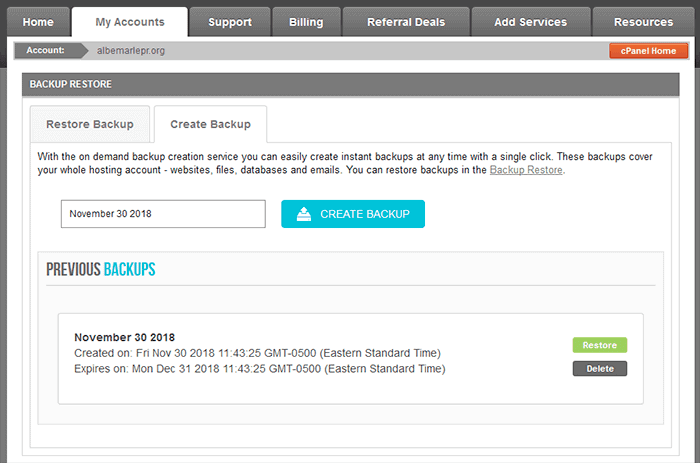Restore the November 30 2018 backup
The image size is (700, 463).
click(600, 345)
